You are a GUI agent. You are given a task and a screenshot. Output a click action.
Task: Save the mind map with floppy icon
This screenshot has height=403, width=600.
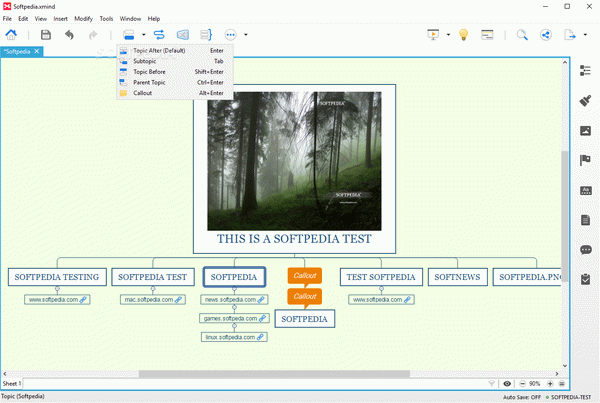[46, 35]
